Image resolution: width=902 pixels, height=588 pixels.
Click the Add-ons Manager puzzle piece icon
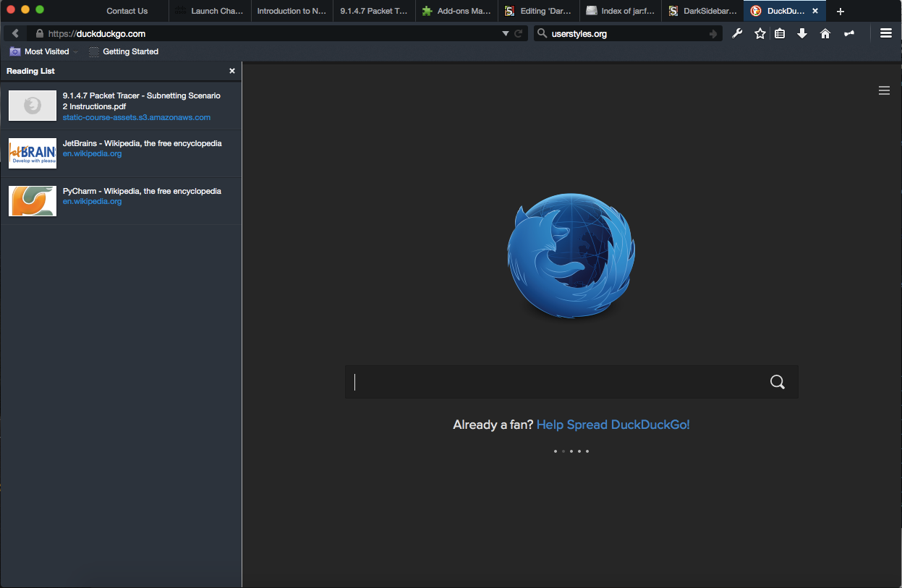click(427, 11)
